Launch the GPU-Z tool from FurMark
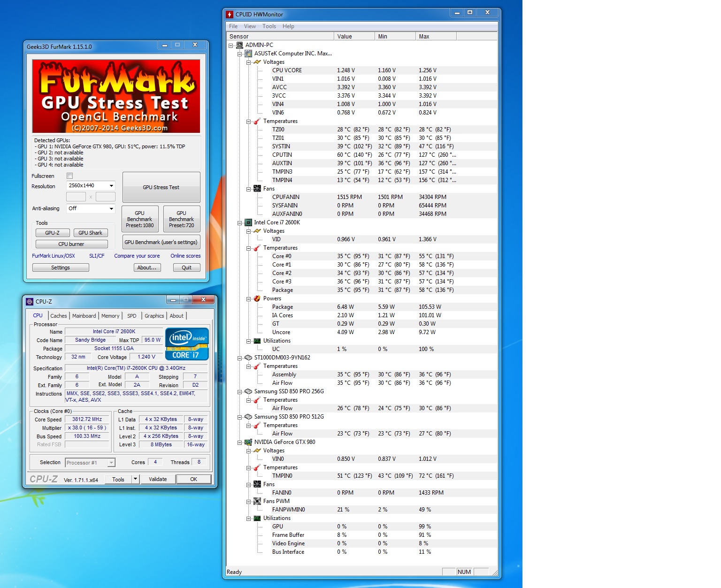Screen dimensions: 721x588 (53, 233)
